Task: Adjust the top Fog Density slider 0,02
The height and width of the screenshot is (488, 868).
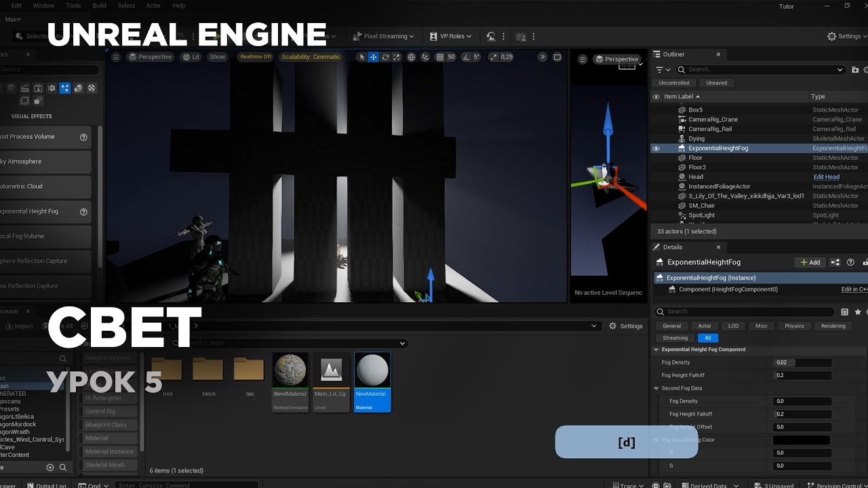Action: (x=802, y=363)
